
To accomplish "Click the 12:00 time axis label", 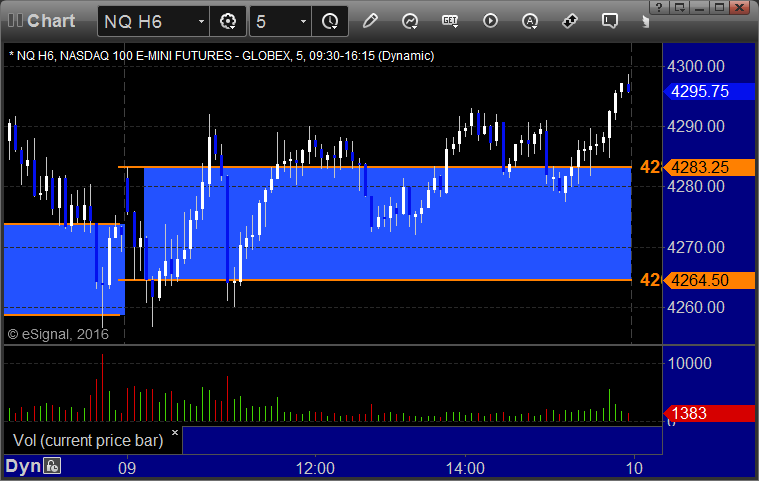I will coord(315,468).
